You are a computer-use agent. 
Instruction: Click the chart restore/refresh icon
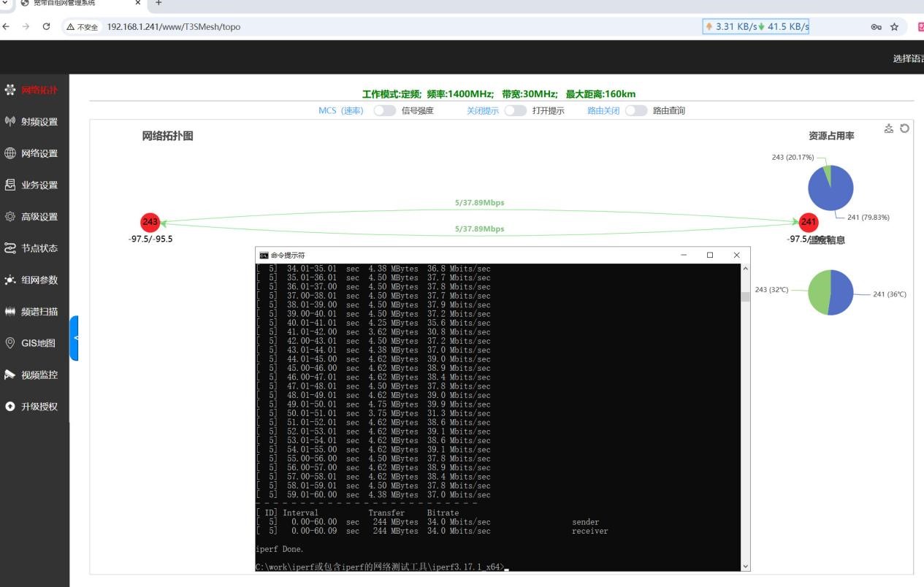tap(905, 128)
